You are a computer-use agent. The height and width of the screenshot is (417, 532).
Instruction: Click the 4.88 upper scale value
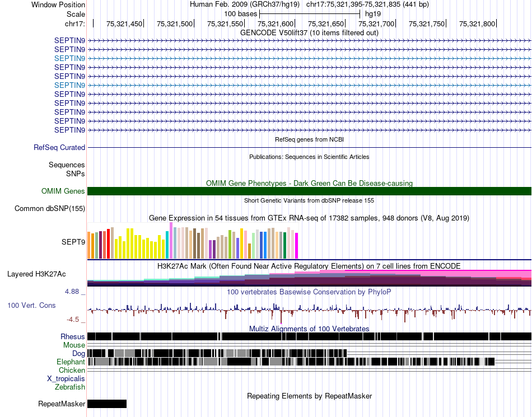click(x=72, y=292)
